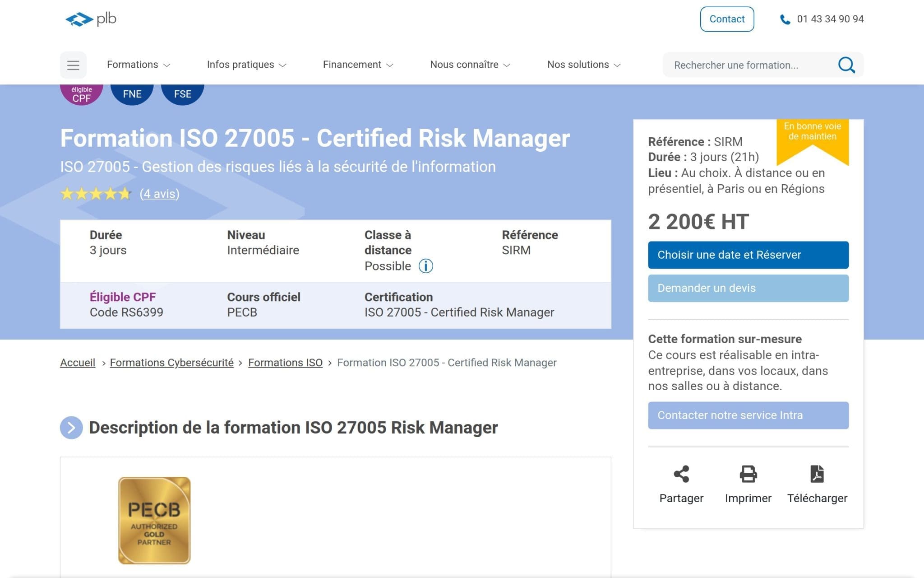Click the Intermédiaire level value
Viewport: 924px width, 578px height.
263,250
